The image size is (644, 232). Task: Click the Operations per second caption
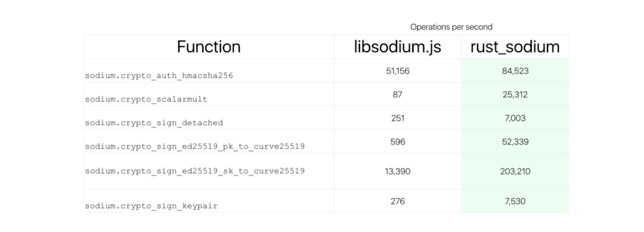click(451, 27)
